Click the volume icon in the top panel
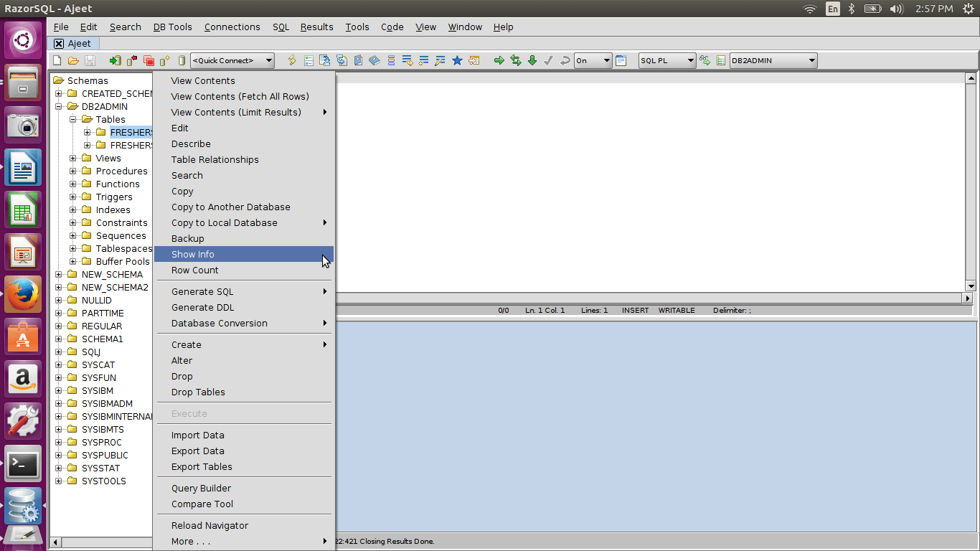The height and width of the screenshot is (551, 980). [x=896, y=9]
